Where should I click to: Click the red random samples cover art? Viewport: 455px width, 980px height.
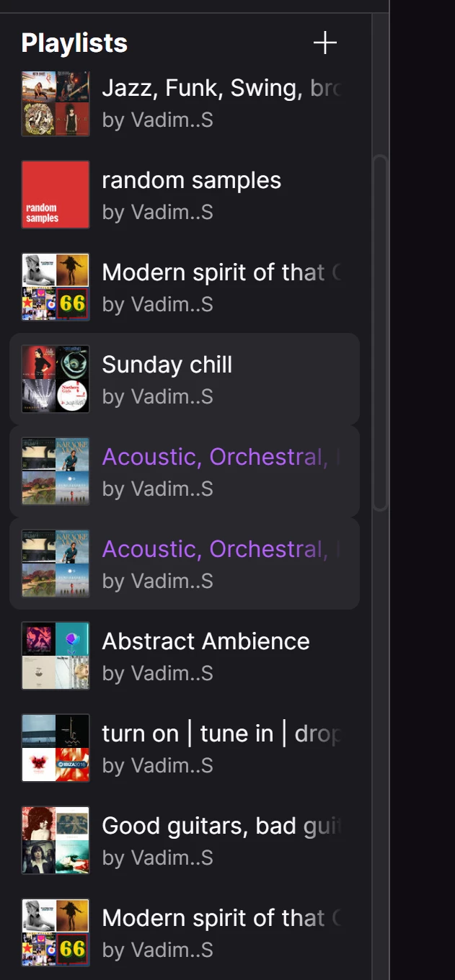[56, 195]
